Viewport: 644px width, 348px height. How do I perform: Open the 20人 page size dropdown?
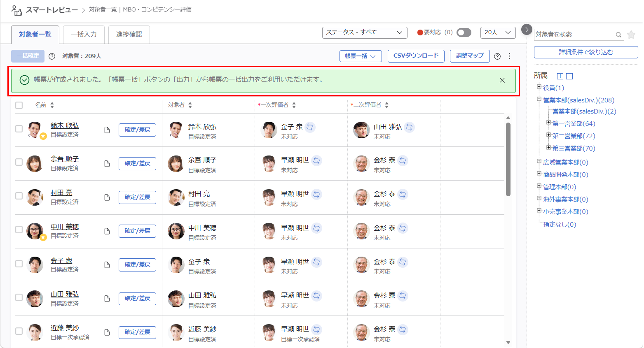[498, 33]
